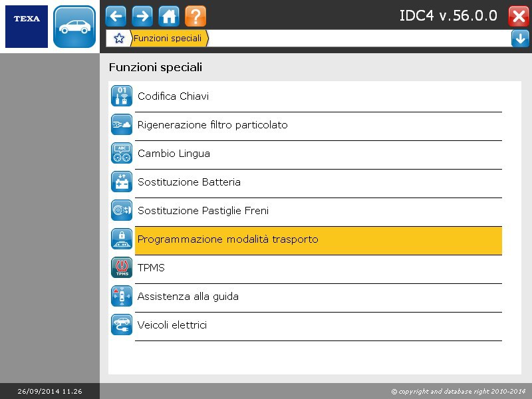Select Cambio Lingua entry
532x399 pixels.
(319, 154)
